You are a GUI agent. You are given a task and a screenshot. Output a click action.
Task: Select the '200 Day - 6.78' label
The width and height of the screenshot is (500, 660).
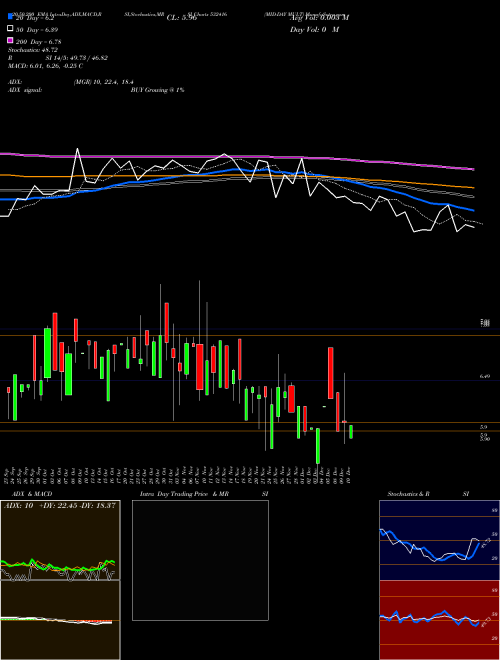(39, 42)
